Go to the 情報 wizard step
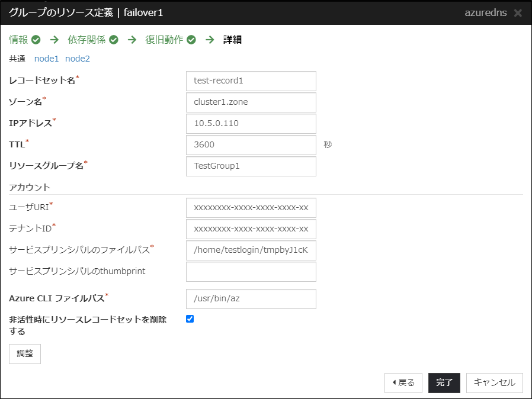532x399 pixels. pos(18,40)
